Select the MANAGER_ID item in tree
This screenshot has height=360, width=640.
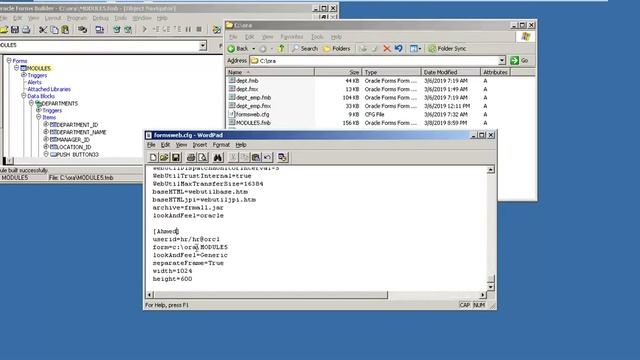pyautogui.click(x=70, y=140)
